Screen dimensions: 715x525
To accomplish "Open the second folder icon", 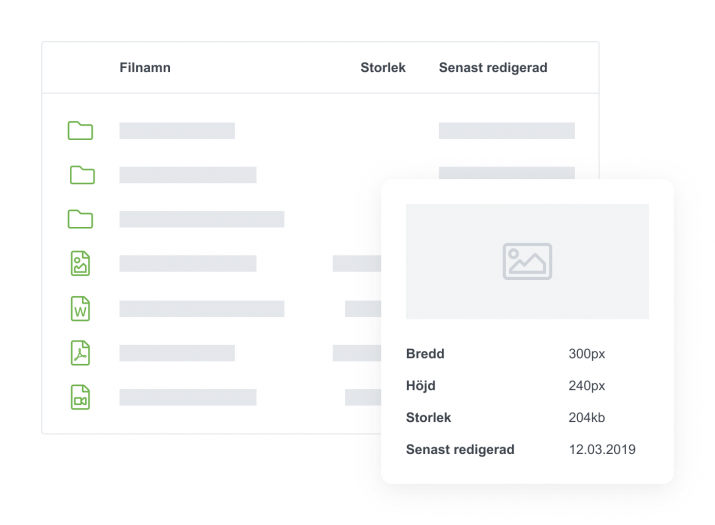I will pos(83,175).
